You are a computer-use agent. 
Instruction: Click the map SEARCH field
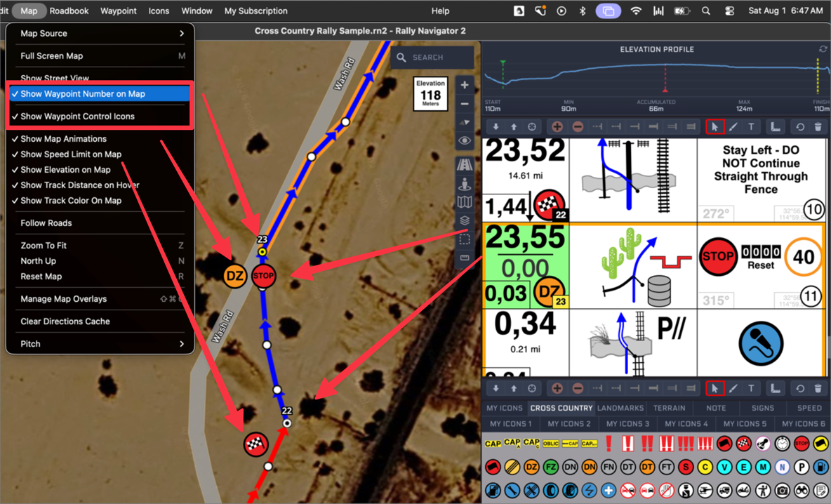point(432,58)
